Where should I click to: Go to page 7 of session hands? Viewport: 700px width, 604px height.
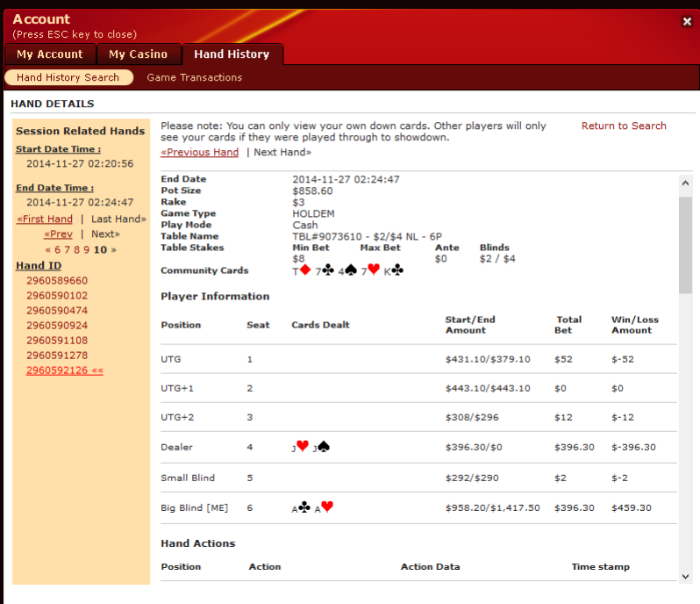click(67, 249)
